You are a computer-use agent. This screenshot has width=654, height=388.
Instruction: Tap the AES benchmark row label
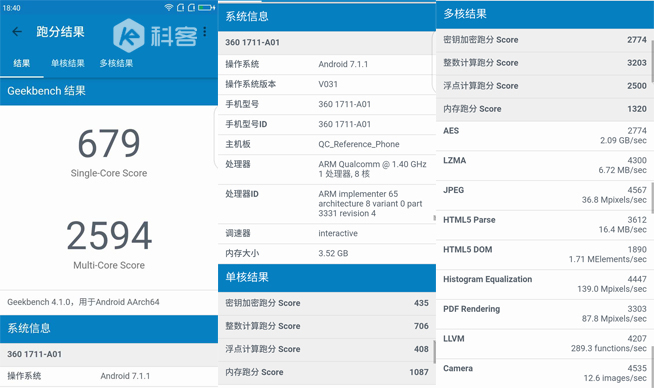pyautogui.click(x=451, y=131)
